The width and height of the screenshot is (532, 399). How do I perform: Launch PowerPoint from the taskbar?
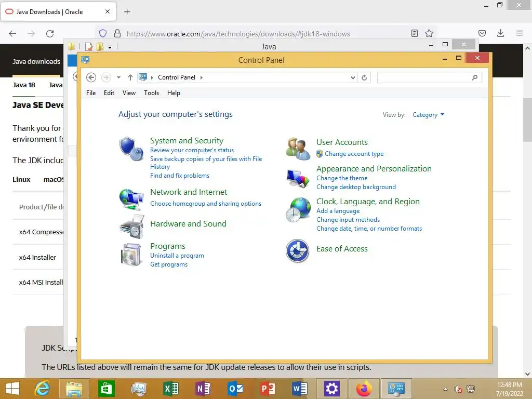point(268,389)
